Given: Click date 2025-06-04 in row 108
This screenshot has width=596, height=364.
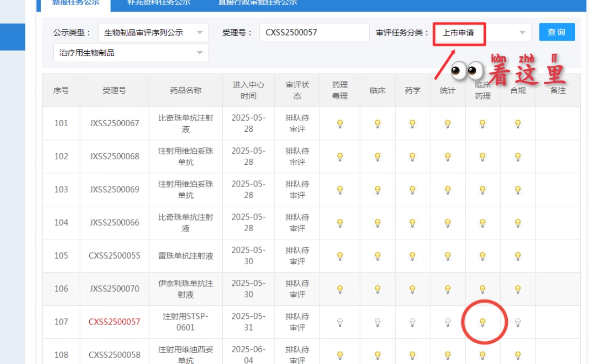Looking at the screenshot, I should tap(248, 355).
